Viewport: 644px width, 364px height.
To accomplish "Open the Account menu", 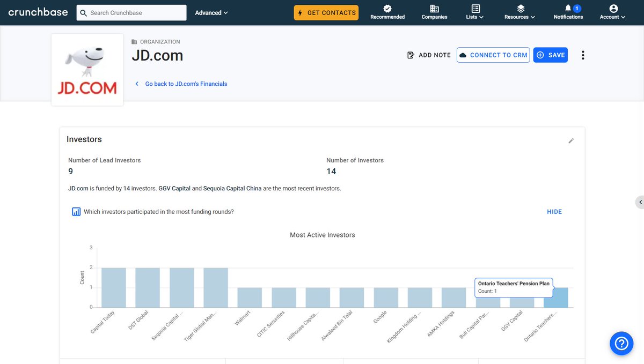I will (x=613, y=12).
